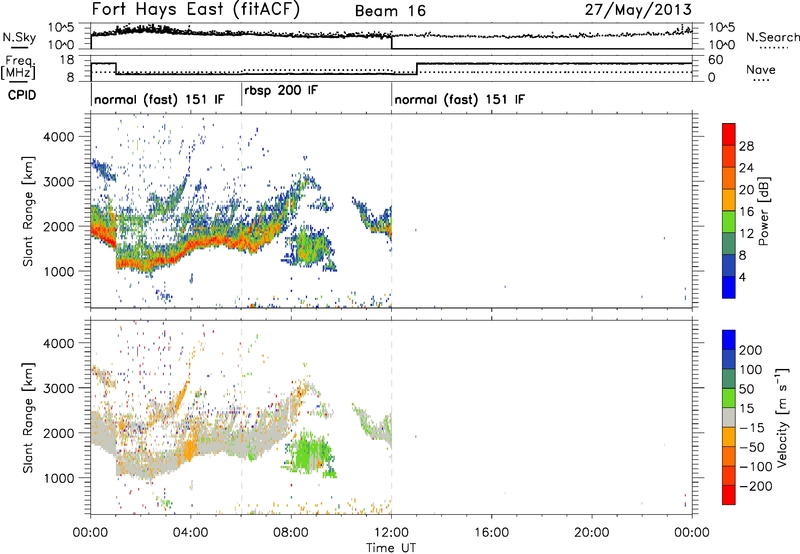
Task: Click the '-100' velocity colorbar label
Action: pos(756,467)
